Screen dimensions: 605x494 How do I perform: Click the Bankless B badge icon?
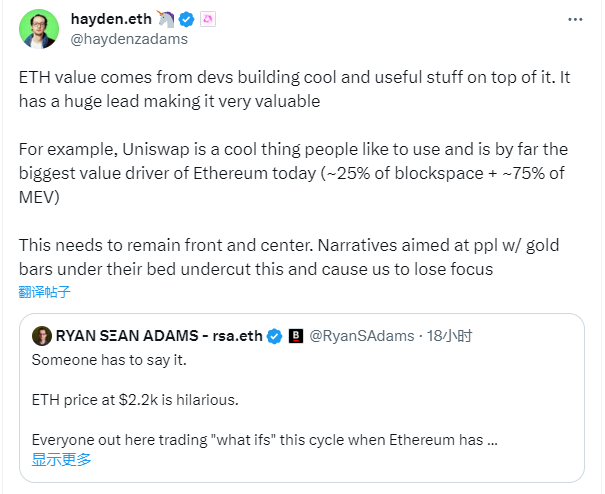296,336
